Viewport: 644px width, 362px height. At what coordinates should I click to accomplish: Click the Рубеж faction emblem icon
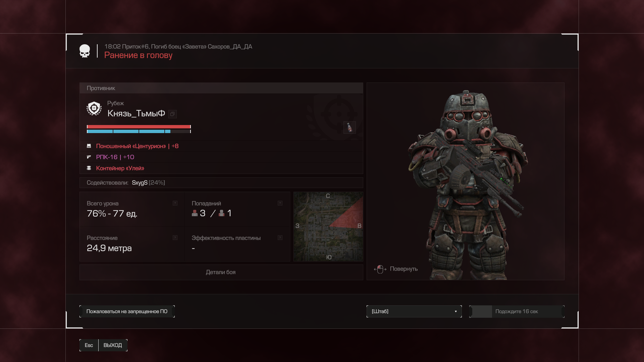click(x=94, y=109)
